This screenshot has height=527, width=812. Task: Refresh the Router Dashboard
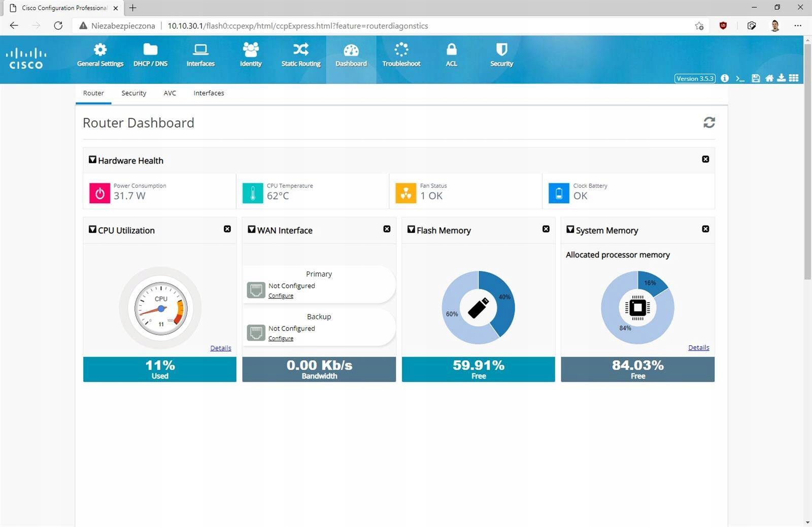[709, 122]
